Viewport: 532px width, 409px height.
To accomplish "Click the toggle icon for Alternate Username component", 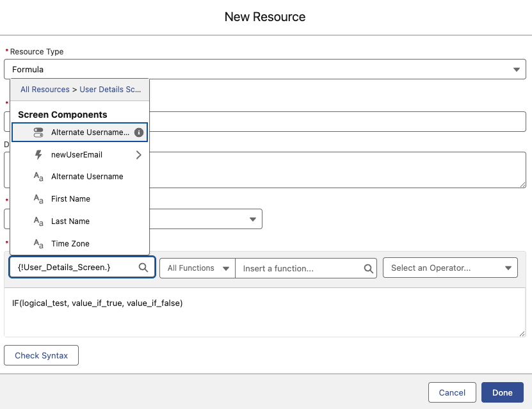I will (38, 132).
